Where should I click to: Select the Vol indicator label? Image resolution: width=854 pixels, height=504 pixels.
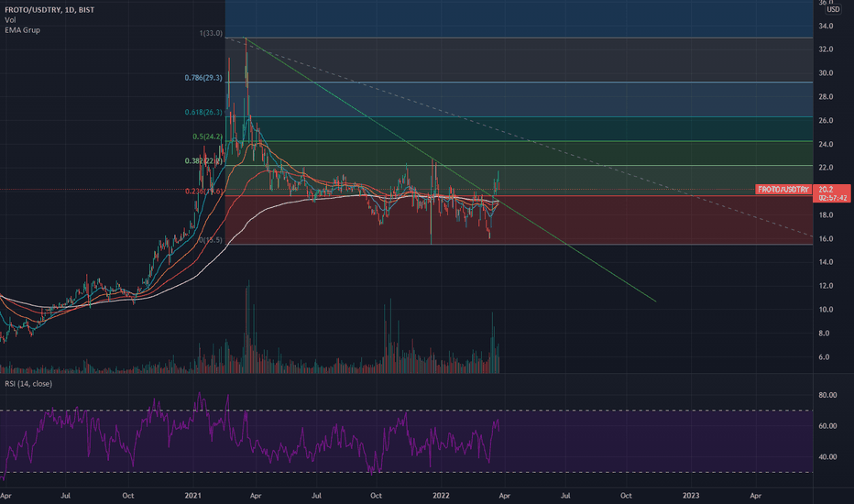click(x=10, y=20)
